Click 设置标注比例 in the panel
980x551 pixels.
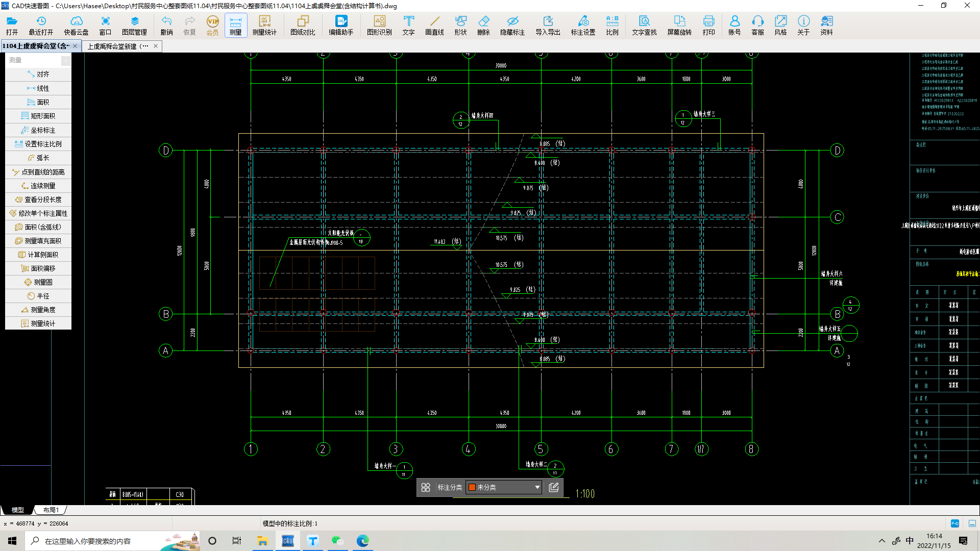pos(38,144)
